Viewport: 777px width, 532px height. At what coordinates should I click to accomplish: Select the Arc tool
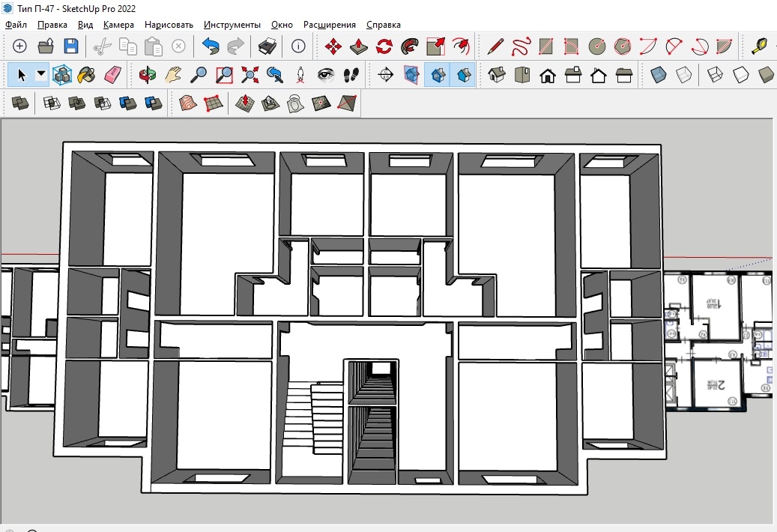coord(648,46)
